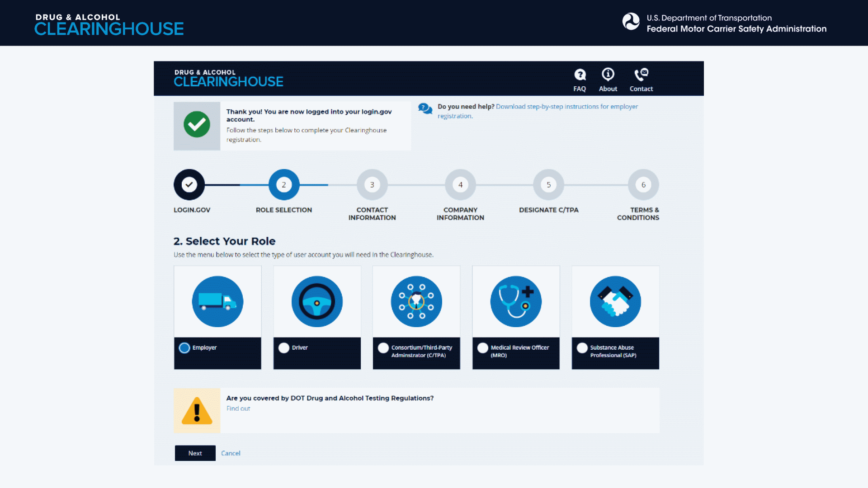Click the Contact phone icon
Image resolution: width=868 pixels, height=488 pixels.
pyautogui.click(x=641, y=74)
